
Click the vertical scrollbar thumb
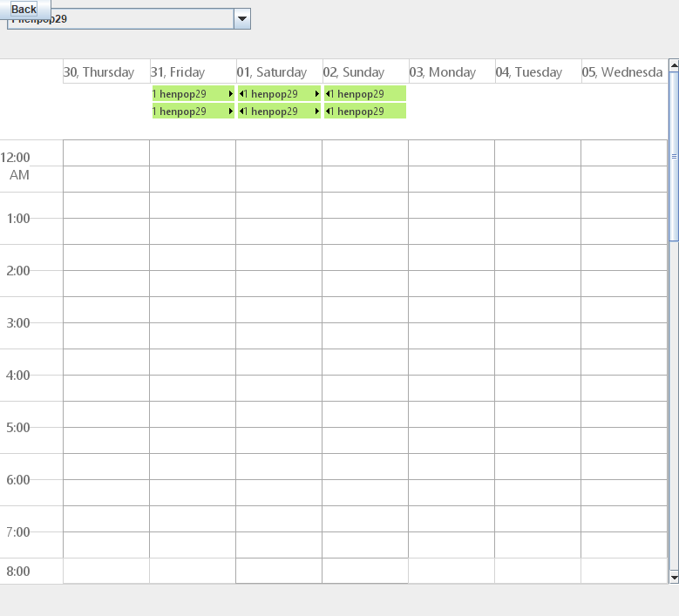[x=673, y=157]
